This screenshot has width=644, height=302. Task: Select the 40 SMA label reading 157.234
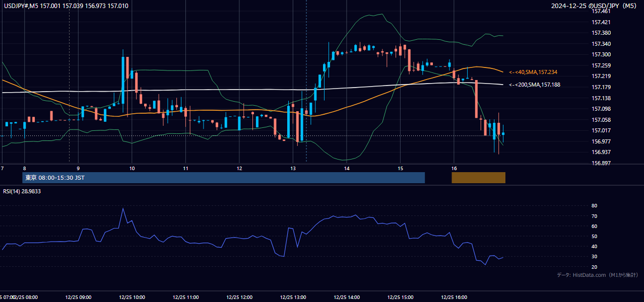(x=533, y=72)
